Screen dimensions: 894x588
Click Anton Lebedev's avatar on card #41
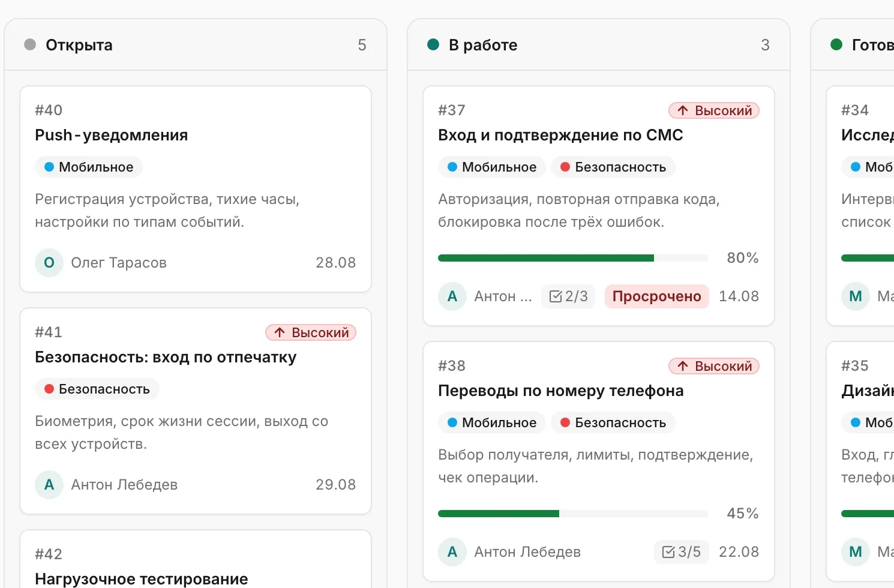[49, 485]
